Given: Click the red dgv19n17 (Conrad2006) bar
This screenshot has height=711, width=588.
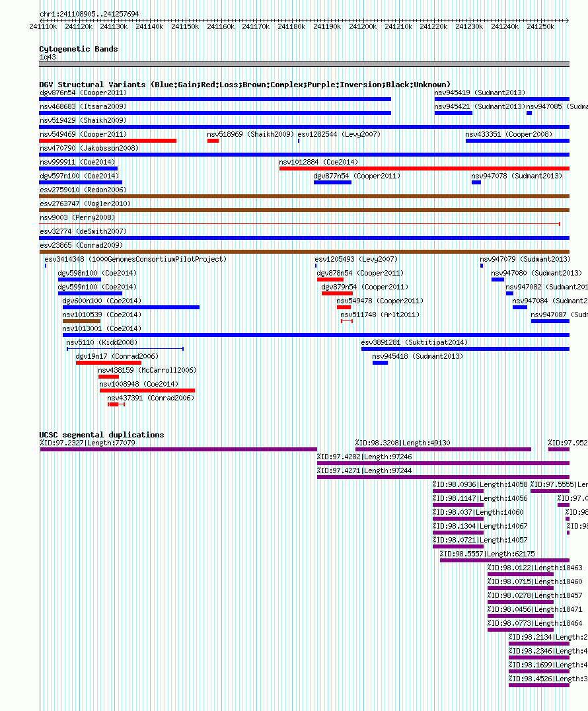Looking at the screenshot, I should [x=109, y=363].
